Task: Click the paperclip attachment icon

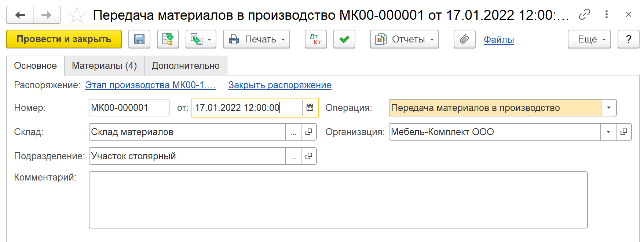Action: tap(464, 39)
